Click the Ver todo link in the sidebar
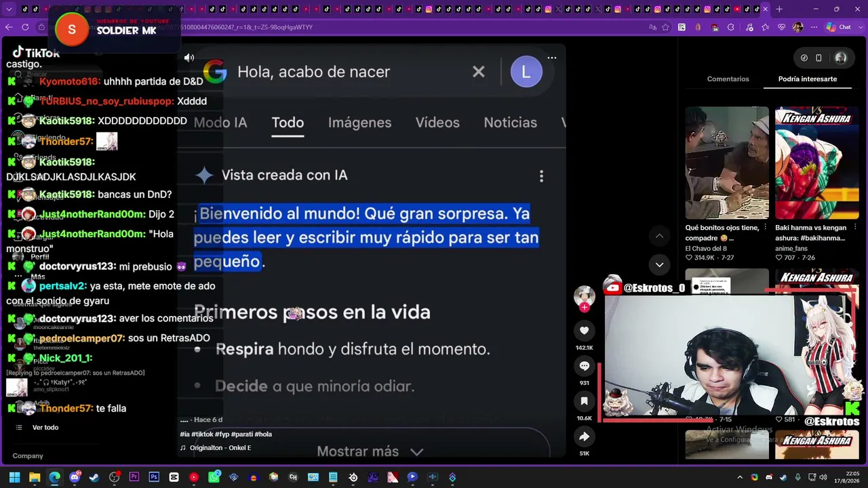Screen dimensions: 868x488 (45, 428)
